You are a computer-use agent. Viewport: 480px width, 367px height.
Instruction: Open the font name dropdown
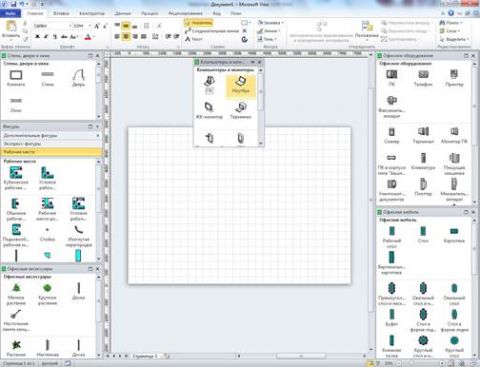(70, 26)
